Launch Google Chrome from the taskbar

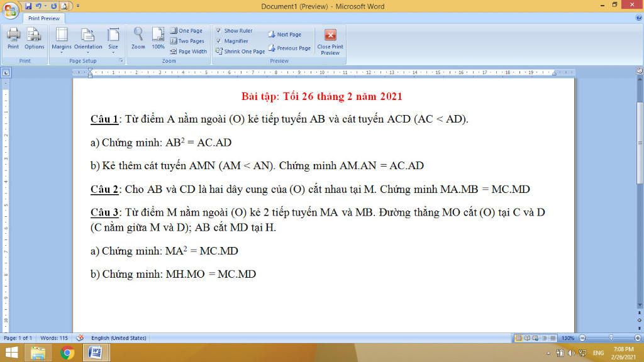click(x=67, y=353)
